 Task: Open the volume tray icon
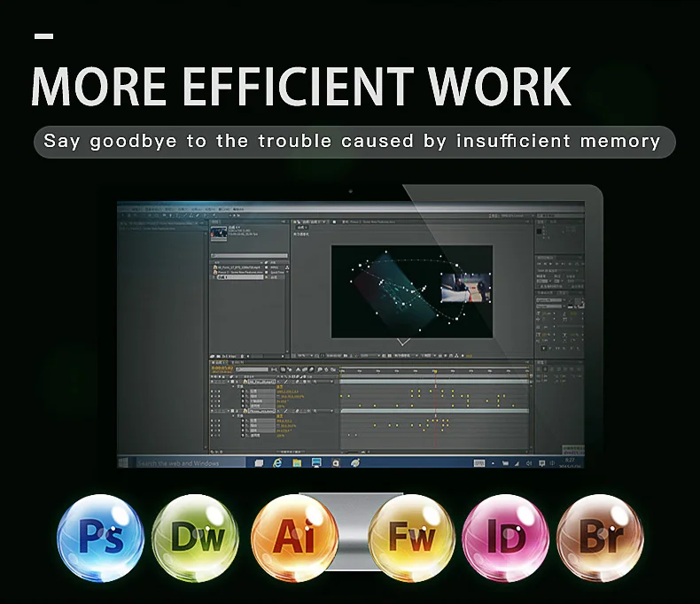(x=529, y=463)
